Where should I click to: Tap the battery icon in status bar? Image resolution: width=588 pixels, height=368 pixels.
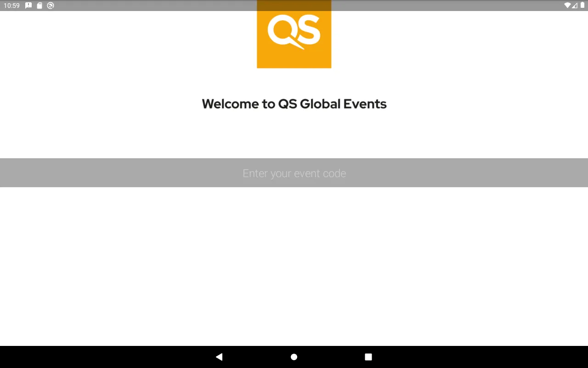pos(582,6)
